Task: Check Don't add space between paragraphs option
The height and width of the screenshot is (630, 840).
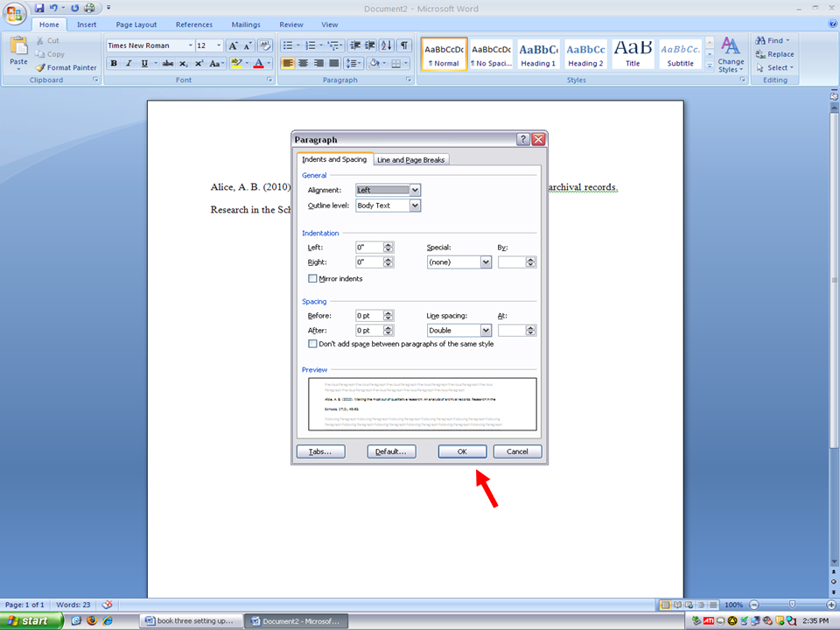Action: [312, 344]
